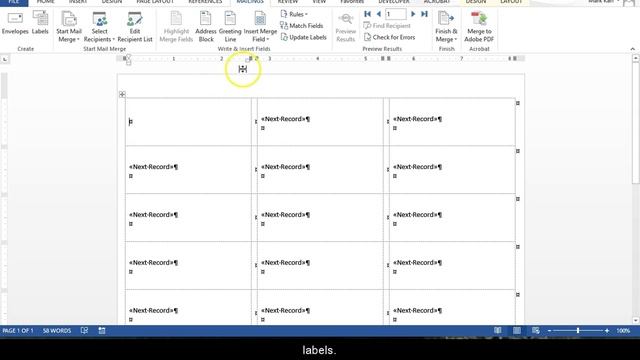Switch to the INSERT tab
Screen dimensions: 640x360
pyautogui.click(x=78, y=2)
